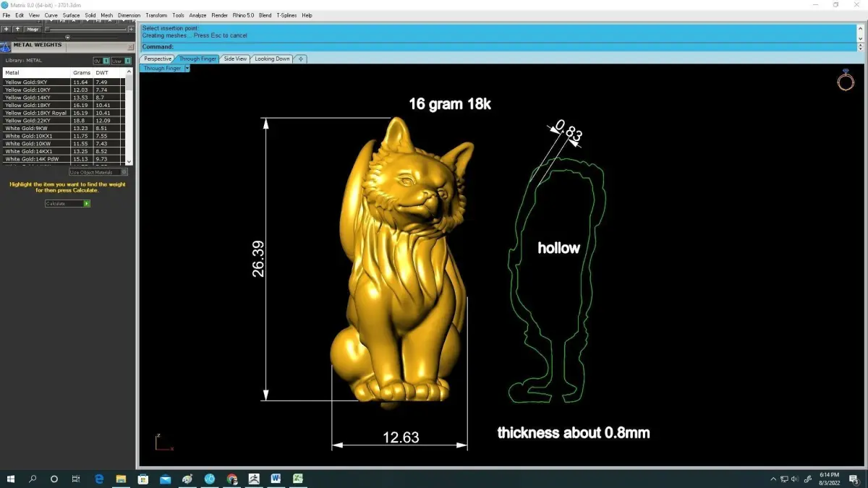The width and height of the screenshot is (868, 488).
Task: Select White Gold:14KX1 row
Action: [64, 151]
